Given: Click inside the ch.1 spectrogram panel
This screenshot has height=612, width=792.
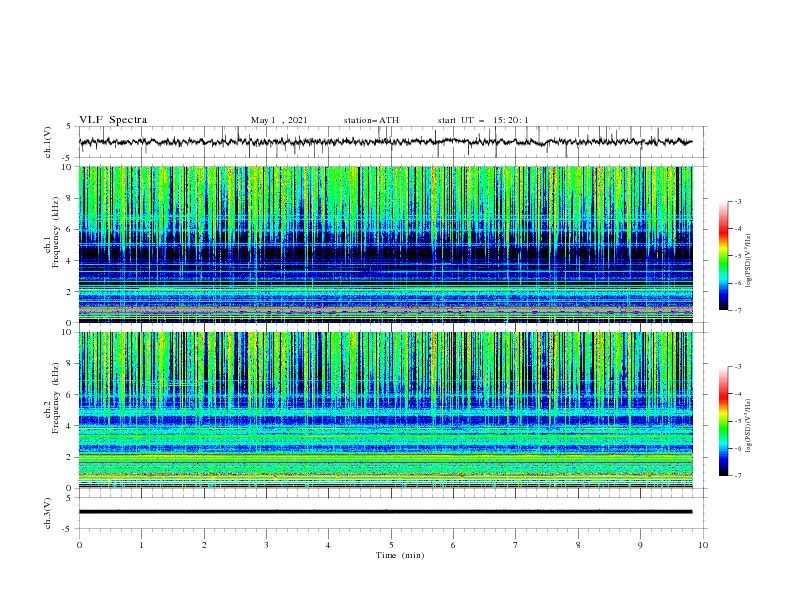Looking at the screenshot, I should tap(386, 244).
